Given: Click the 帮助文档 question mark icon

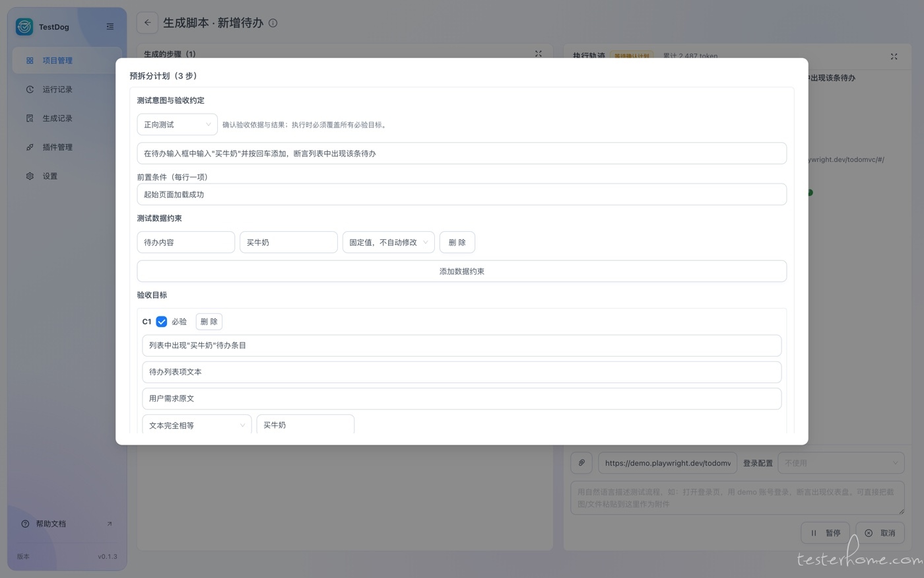Looking at the screenshot, I should [x=25, y=524].
